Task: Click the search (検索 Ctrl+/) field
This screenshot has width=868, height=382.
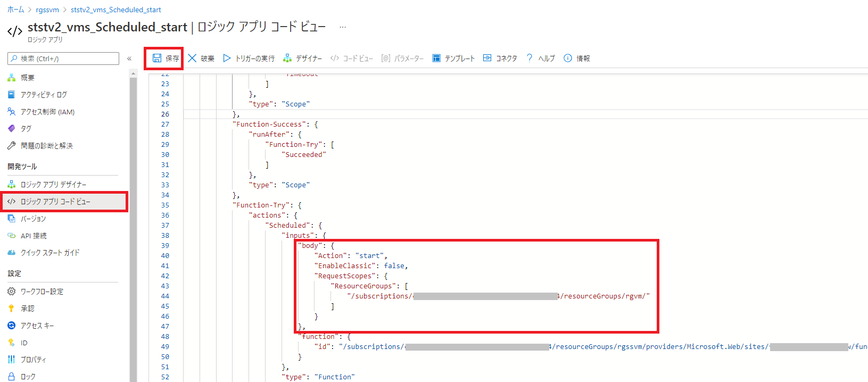Action: tap(63, 59)
